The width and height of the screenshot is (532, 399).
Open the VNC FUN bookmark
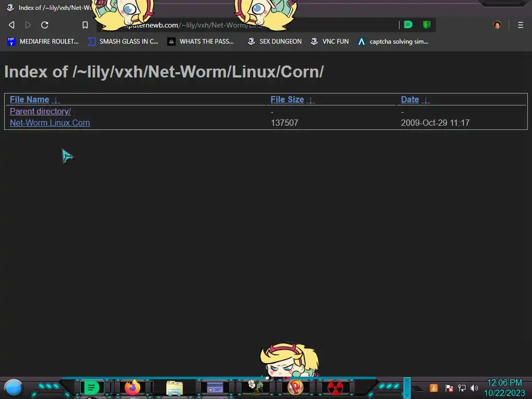click(329, 42)
